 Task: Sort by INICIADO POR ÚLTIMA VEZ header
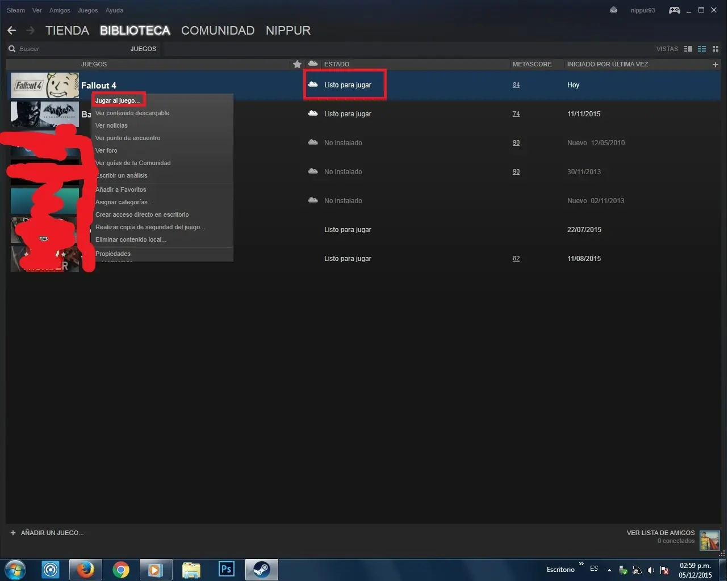(608, 64)
